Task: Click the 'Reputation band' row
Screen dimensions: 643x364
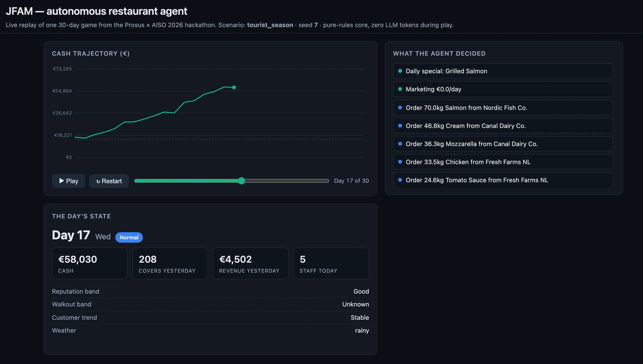Action: point(210,291)
